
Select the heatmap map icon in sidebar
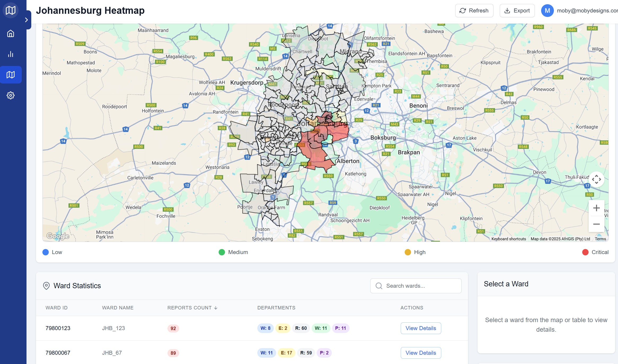(11, 75)
